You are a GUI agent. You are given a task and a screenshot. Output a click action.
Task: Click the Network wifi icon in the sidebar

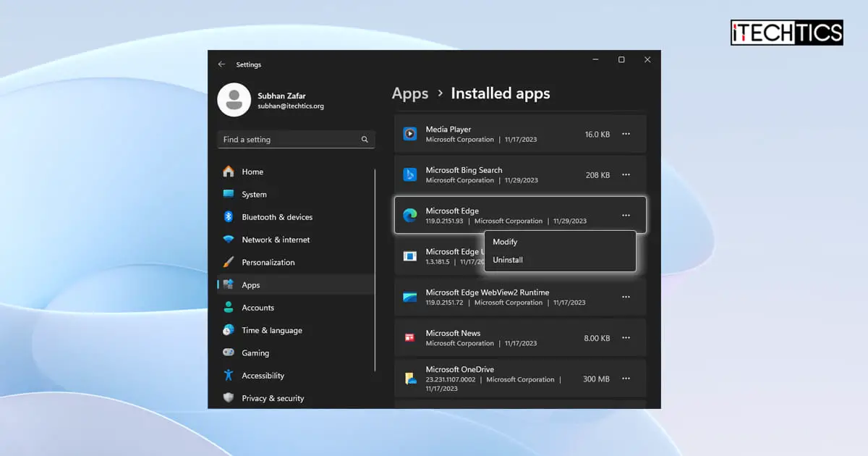pos(229,240)
